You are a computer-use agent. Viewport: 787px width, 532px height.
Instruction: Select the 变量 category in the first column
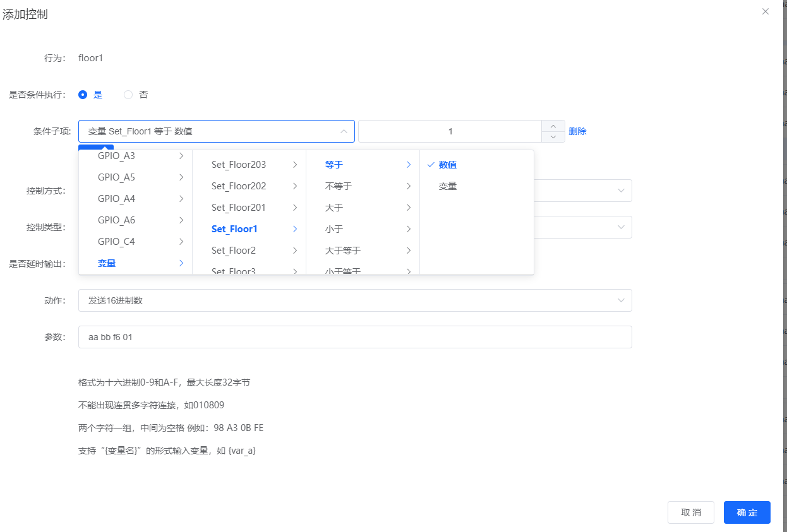(x=107, y=263)
